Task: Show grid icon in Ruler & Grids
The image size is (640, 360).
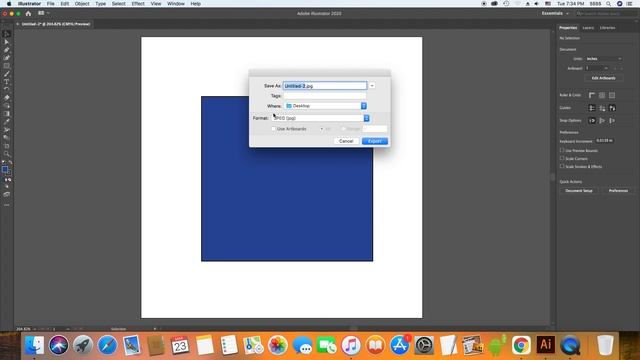Action: pyautogui.click(x=602, y=95)
